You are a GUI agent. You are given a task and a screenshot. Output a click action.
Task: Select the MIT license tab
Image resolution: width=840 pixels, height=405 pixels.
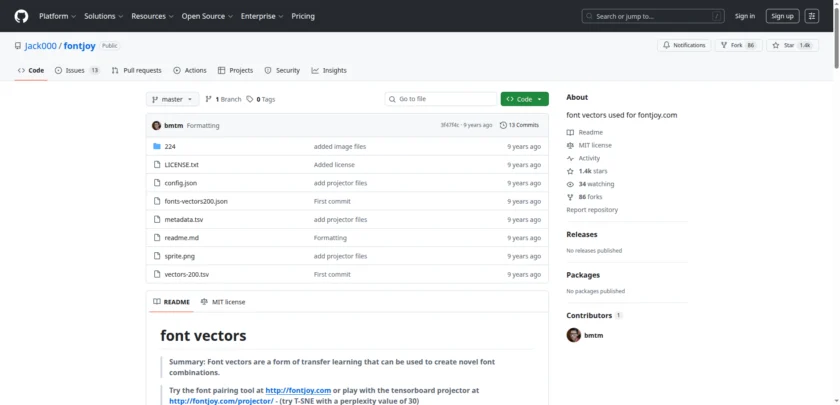coord(222,301)
